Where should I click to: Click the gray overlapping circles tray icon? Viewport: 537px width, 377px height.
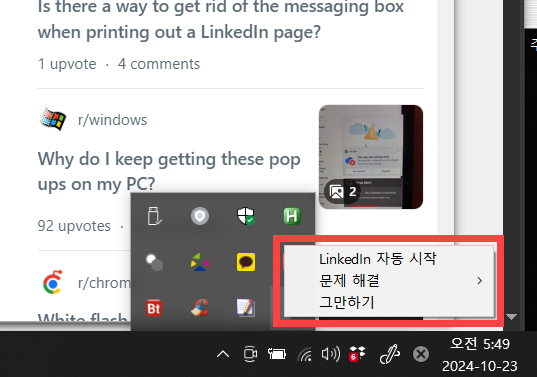(x=154, y=262)
